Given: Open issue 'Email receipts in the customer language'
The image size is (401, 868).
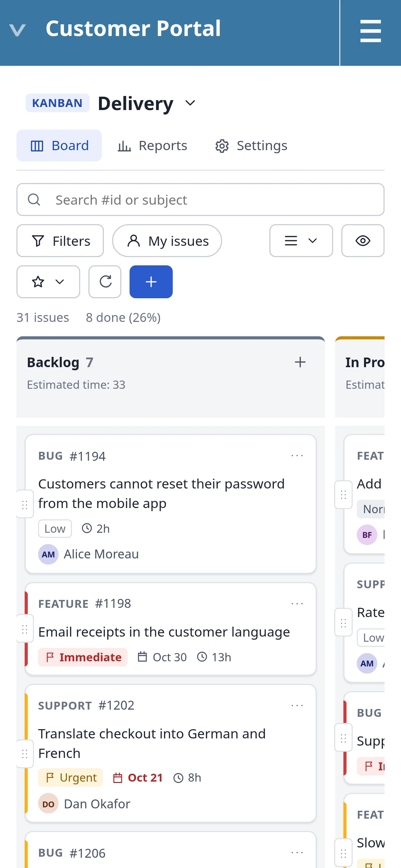Looking at the screenshot, I should (x=164, y=632).
